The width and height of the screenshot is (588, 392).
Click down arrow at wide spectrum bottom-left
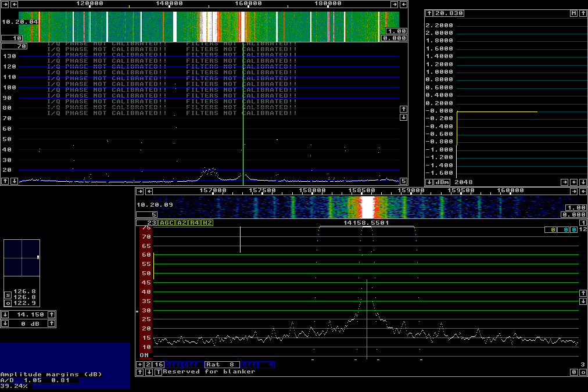point(15,181)
